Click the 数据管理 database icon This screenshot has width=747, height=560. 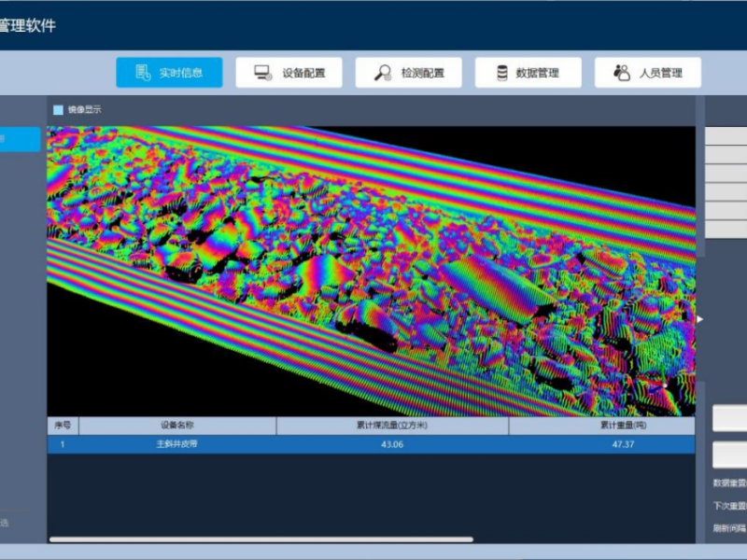click(501, 73)
